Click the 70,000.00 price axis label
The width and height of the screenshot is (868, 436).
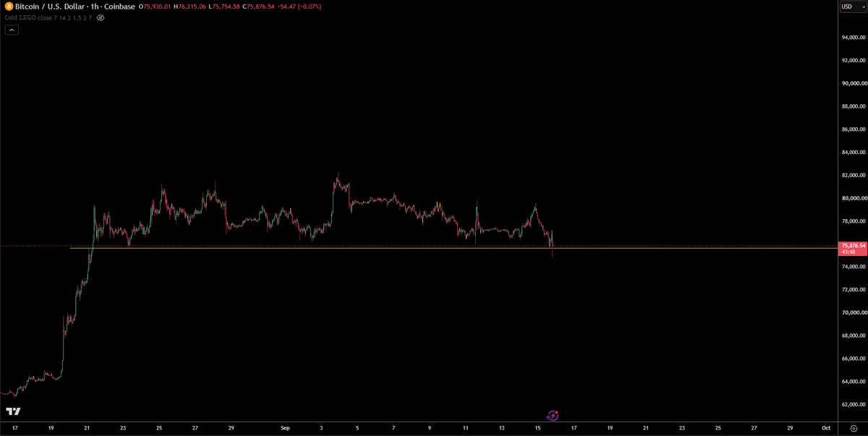854,313
